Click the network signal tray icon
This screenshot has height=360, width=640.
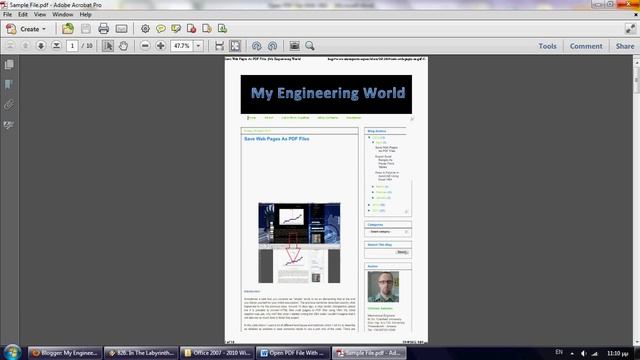[x=595, y=353]
